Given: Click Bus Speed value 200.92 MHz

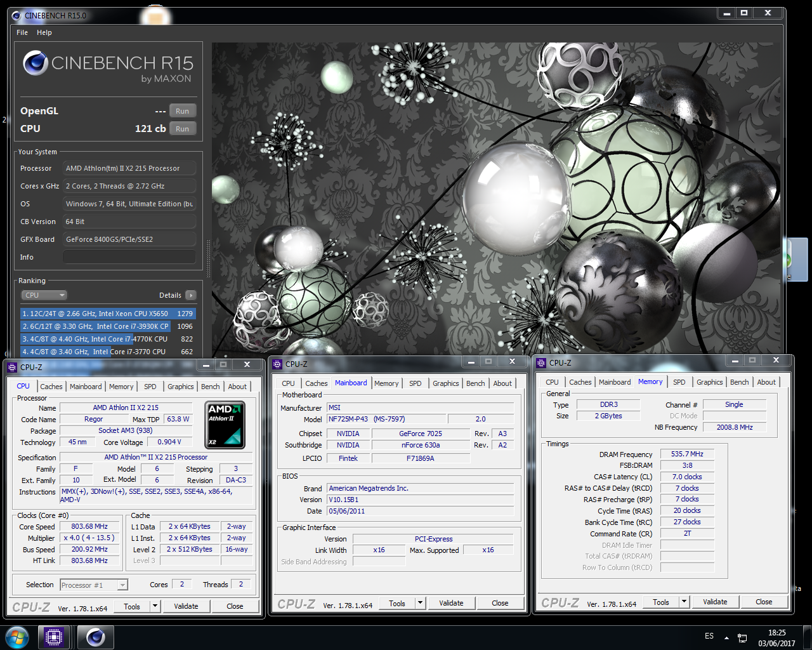Looking at the screenshot, I should coord(89,549).
